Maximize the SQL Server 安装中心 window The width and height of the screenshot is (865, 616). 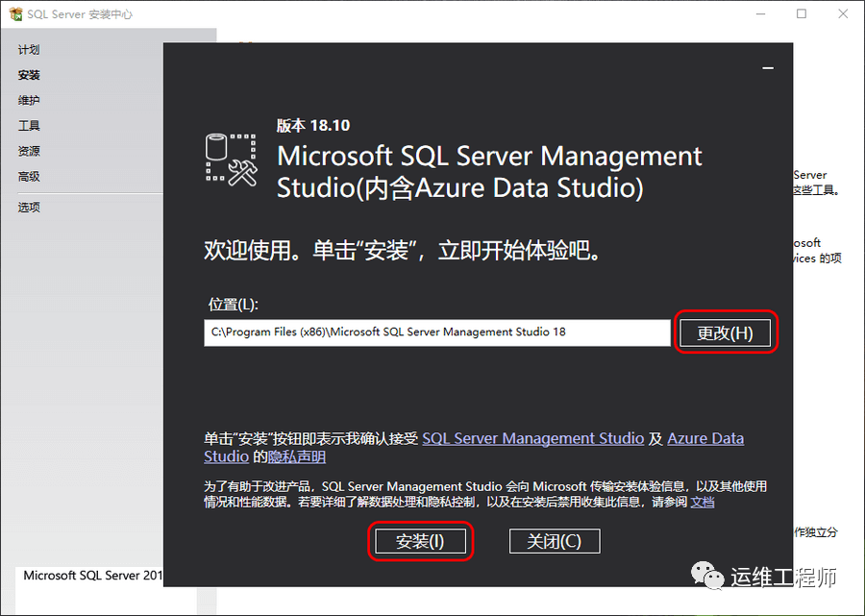[802, 13]
